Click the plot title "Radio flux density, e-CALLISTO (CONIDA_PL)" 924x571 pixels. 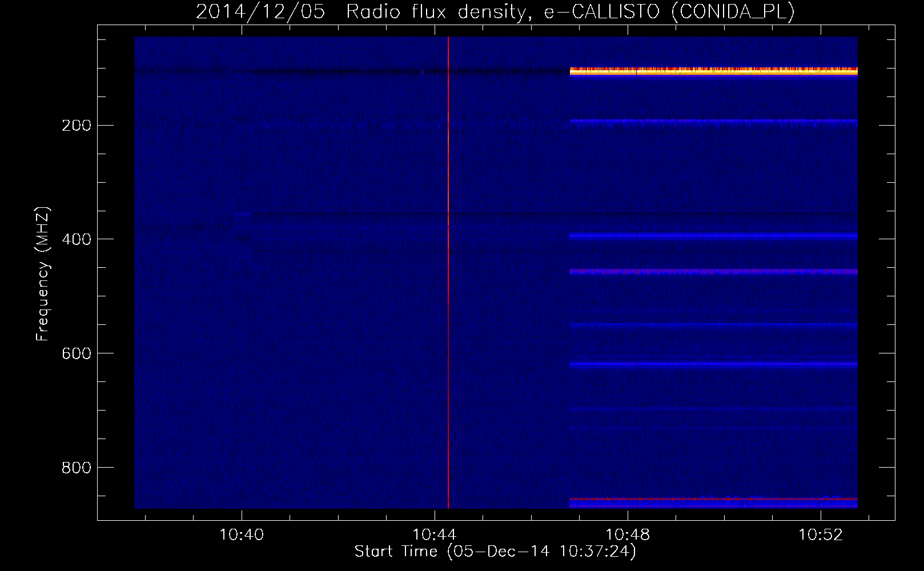tap(571, 12)
